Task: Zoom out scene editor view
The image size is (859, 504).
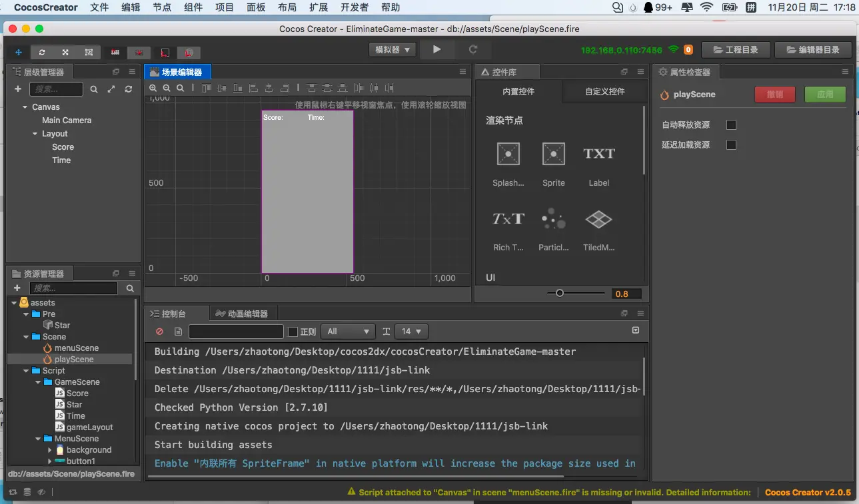Action: [x=167, y=88]
